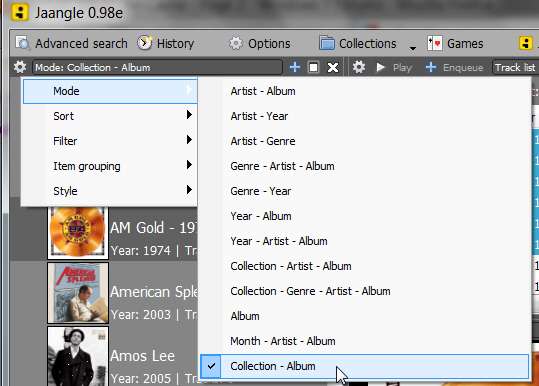The width and height of the screenshot is (539, 386).
Task: Expand the Collections dropdown arrow
Action: 412,48
